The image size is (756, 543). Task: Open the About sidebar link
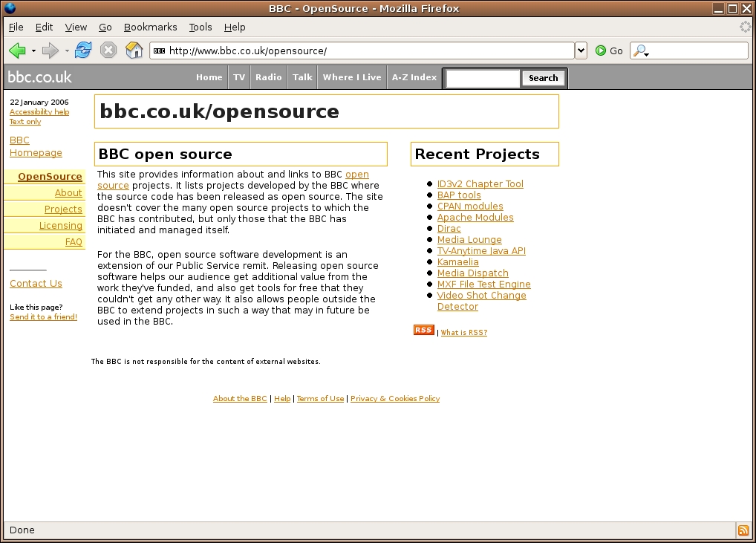click(x=68, y=193)
